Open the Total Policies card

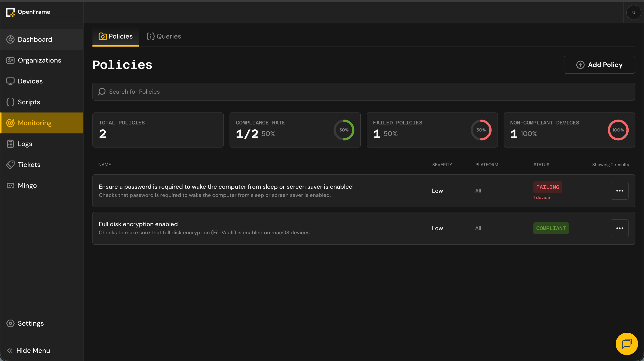click(158, 130)
